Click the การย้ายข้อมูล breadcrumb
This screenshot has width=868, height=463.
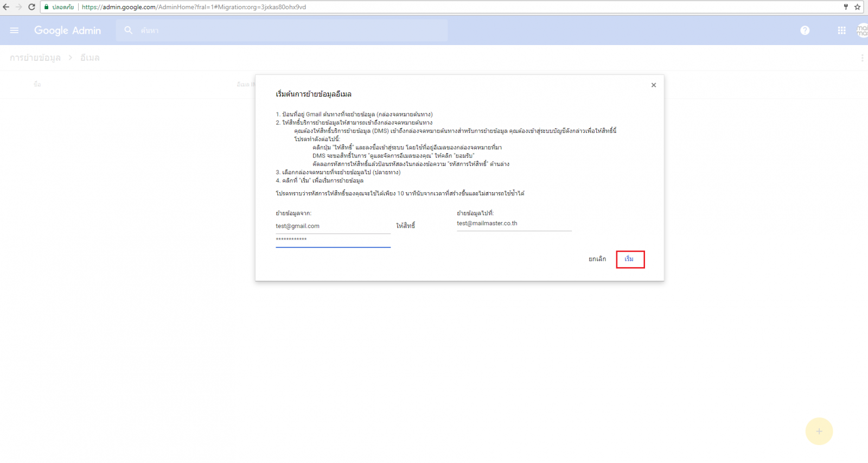click(35, 58)
